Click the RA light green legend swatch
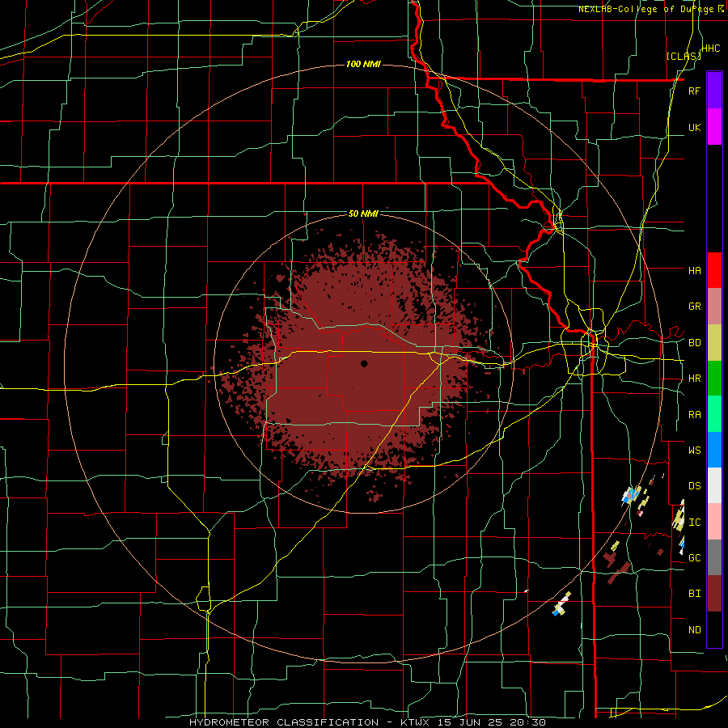This screenshot has width=728, height=728. [714, 414]
